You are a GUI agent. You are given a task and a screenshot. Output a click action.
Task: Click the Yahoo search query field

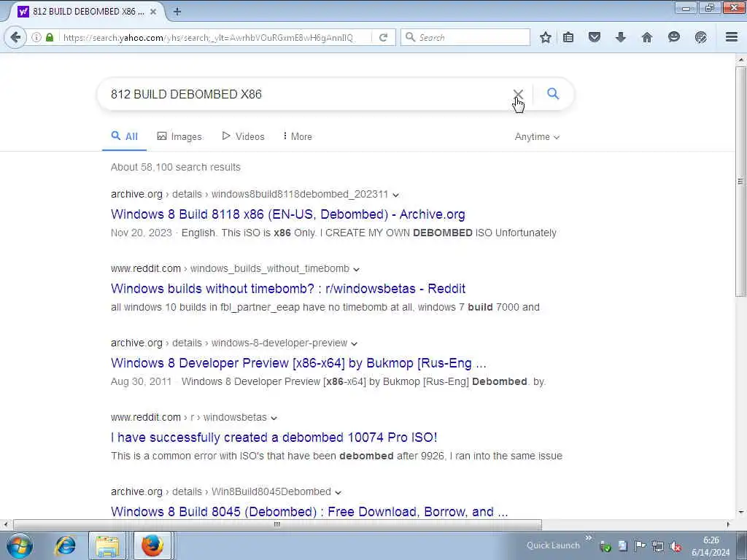(x=305, y=94)
